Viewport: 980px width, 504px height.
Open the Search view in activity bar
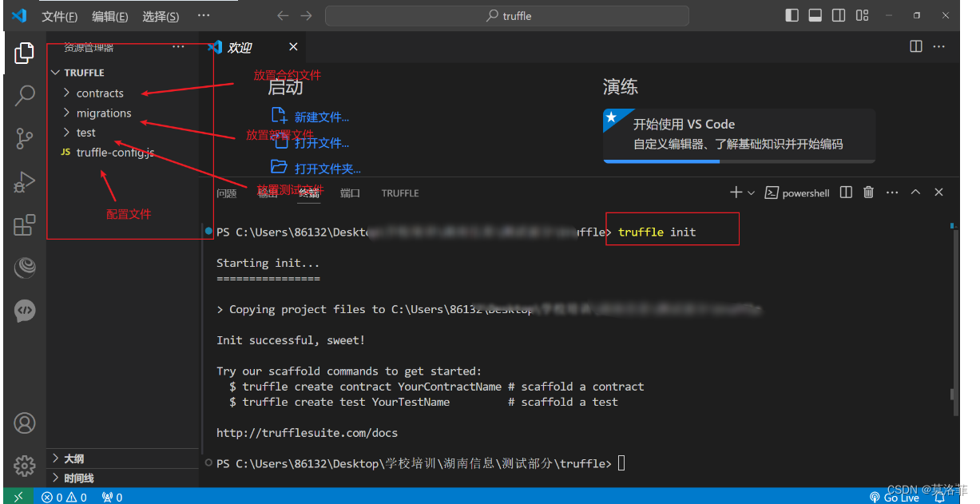(x=25, y=96)
